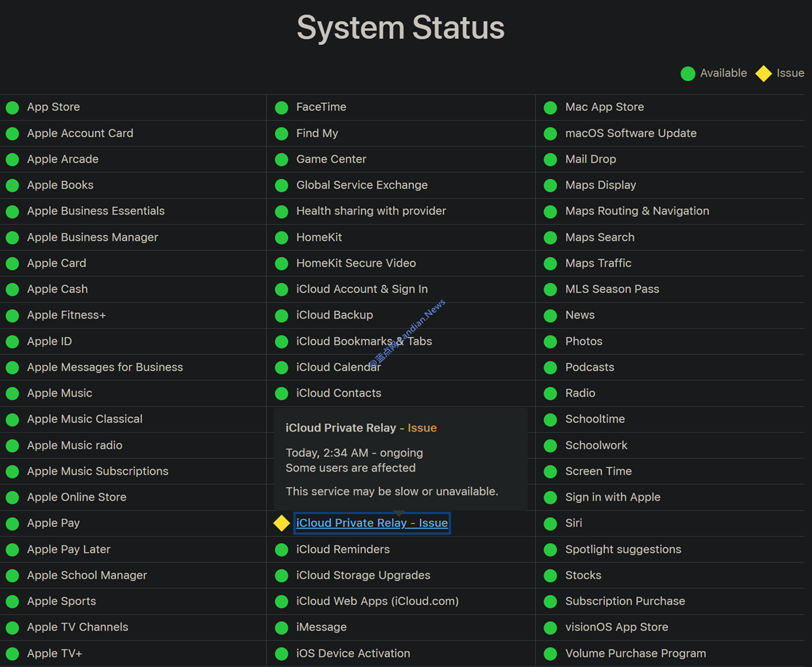Screen dimensions: 812x667
Task: Select the Maps Traffic entry
Action: click(x=598, y=263)
